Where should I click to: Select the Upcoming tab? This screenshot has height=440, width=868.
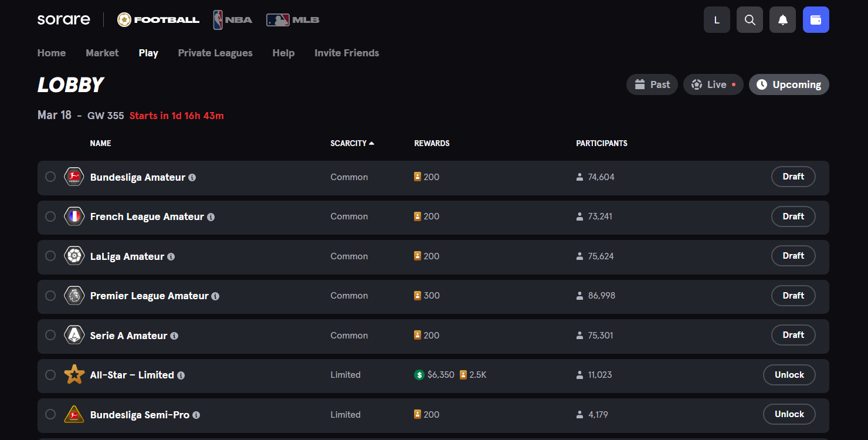point(789,84)
